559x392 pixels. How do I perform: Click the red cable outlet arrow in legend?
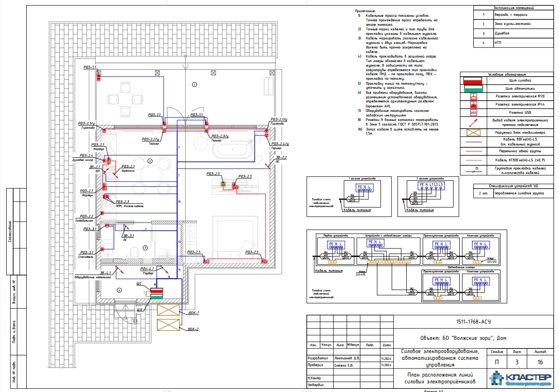coord(473,122)
